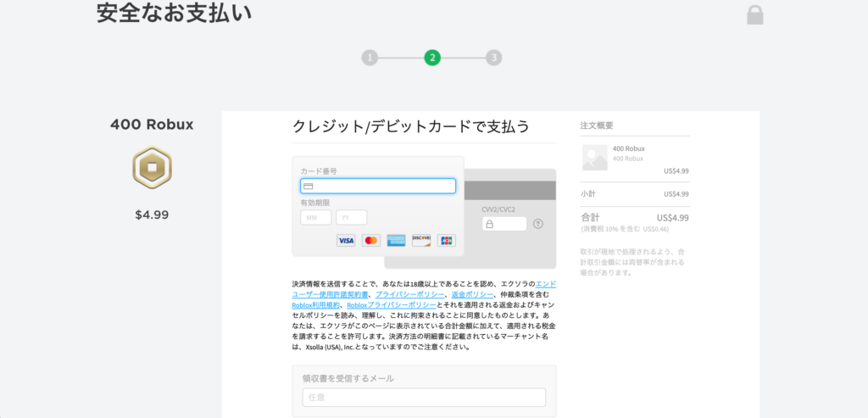Click the 400 Robux heading on left

[152, 125]
